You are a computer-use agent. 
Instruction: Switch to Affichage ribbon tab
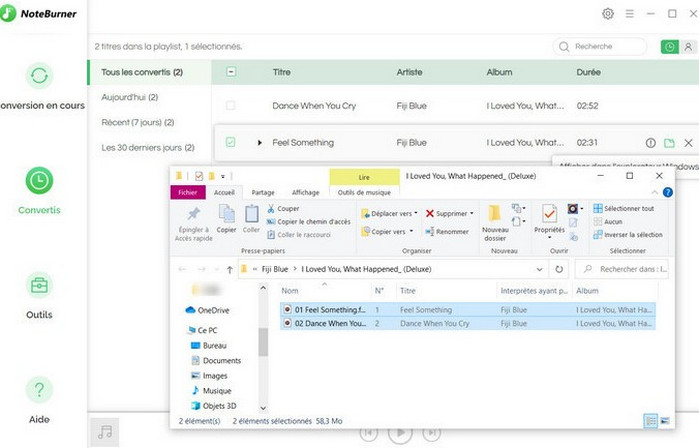point(305,192)
